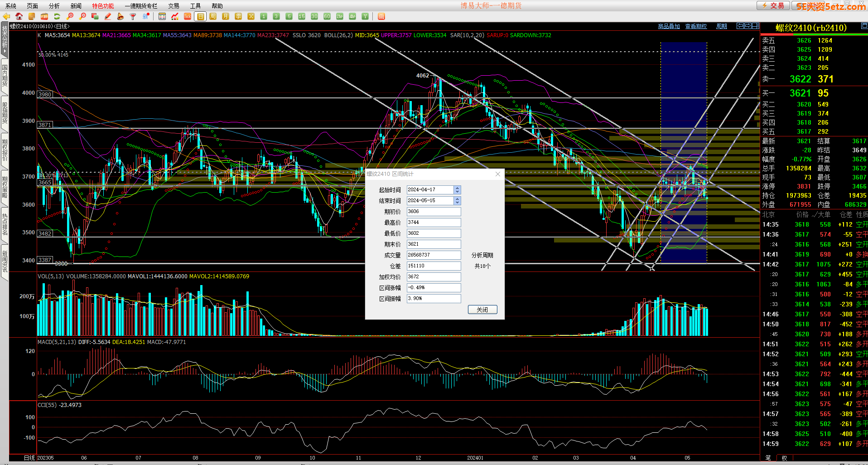Open the 系统 menu
Image resolution: width=868 pixels, height=465 pixels.
[x=11, y=6]
